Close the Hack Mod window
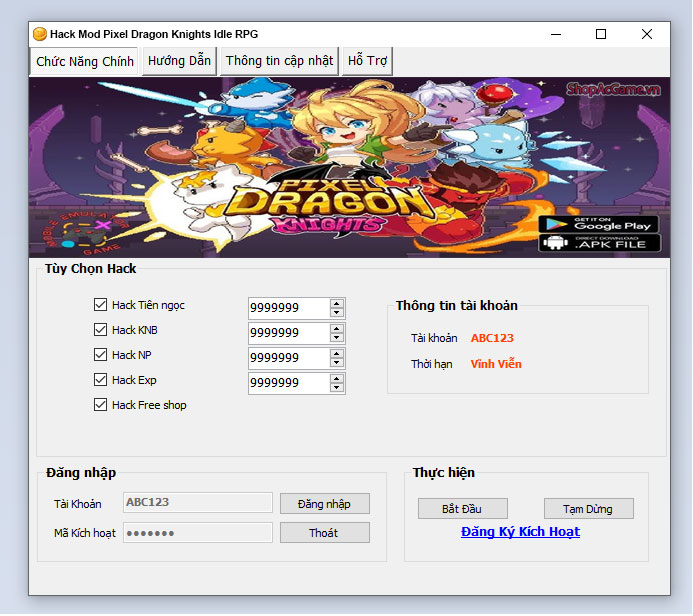 point(647,34)
